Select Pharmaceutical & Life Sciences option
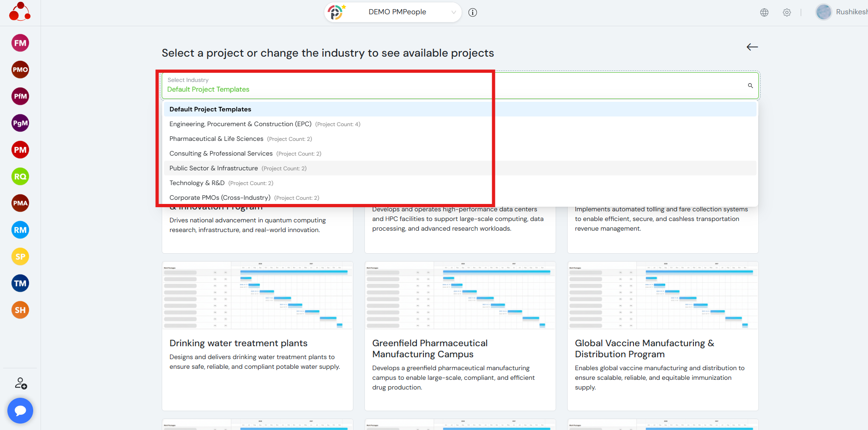Screen dimensions: 868x430 pyautogui.click(x=217, y=139)
